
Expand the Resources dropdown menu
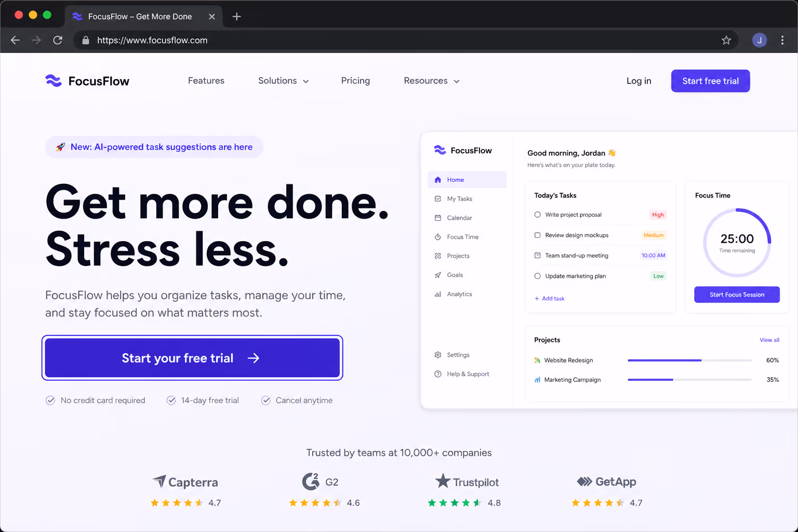pyautogui.click(x=432, y=81)
